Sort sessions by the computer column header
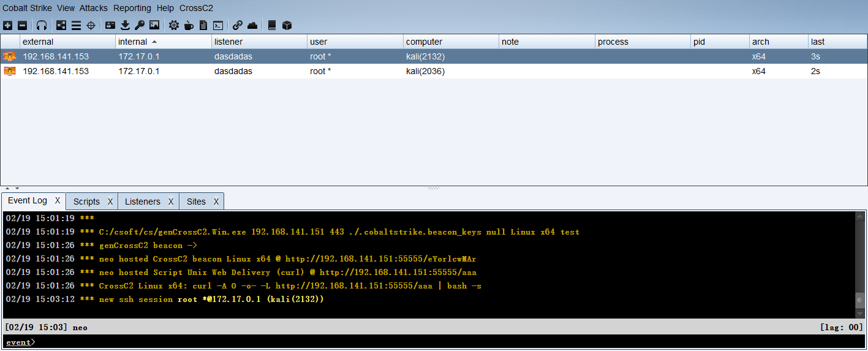This screenshot has height=351, width=868. (x=451, y=42)
